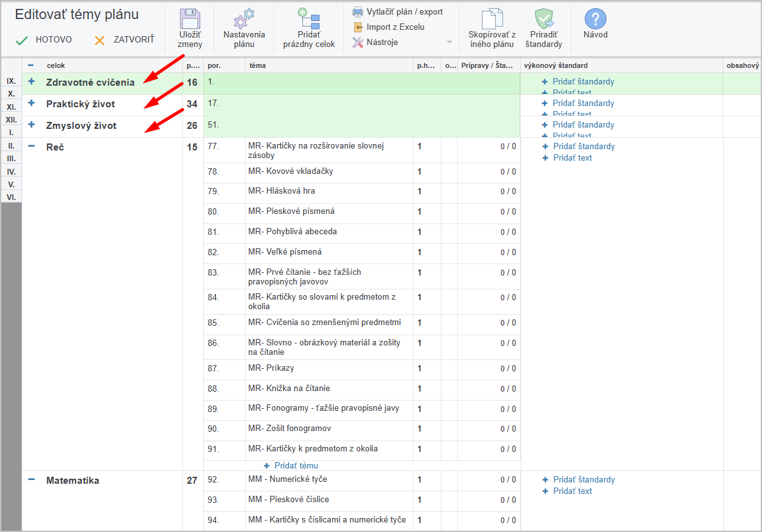
Task: Click the Reč section title
Action: [x=55, y=147]
